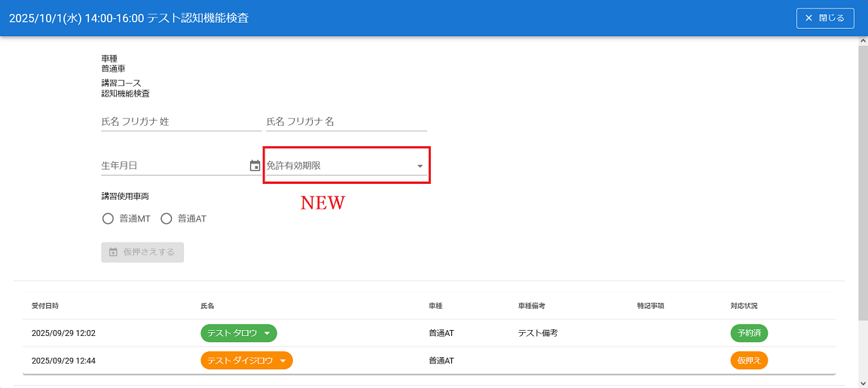Click the 閉じる button in the header
Screen dimensions: 868x388
(x=825, y=18)
